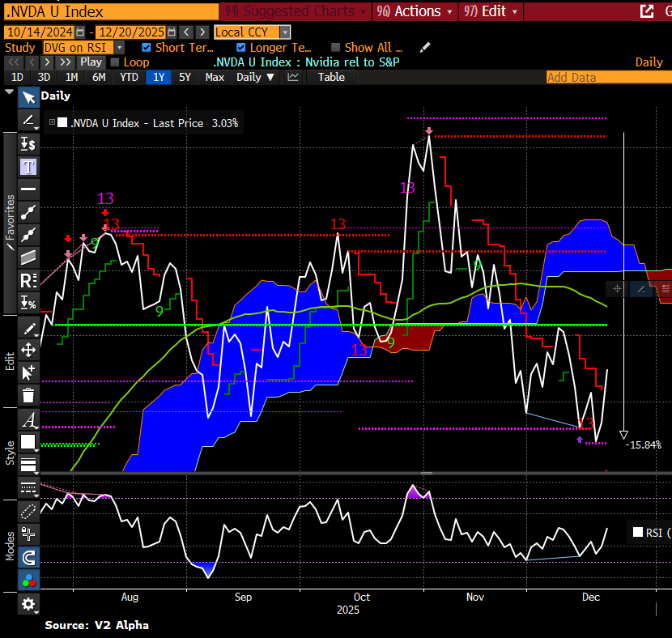
Task: Collapse the toolbar with top triangle
Action: tap(9, 92)
